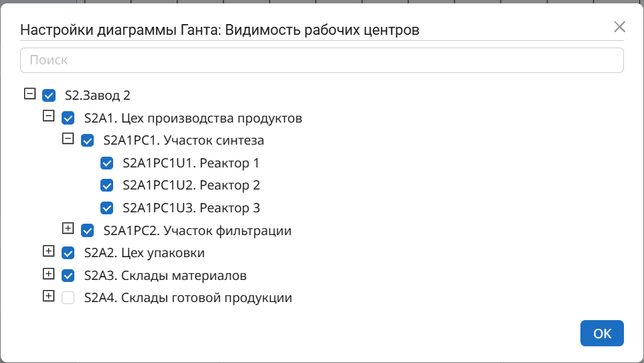This screenshot has width=644, height=363.
Task: Disable visibility of Реактор 2
Action: (106, 186)
